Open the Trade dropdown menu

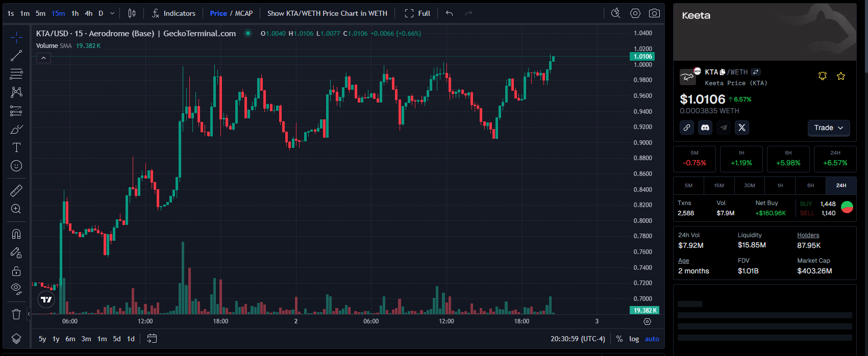point(828,128)
